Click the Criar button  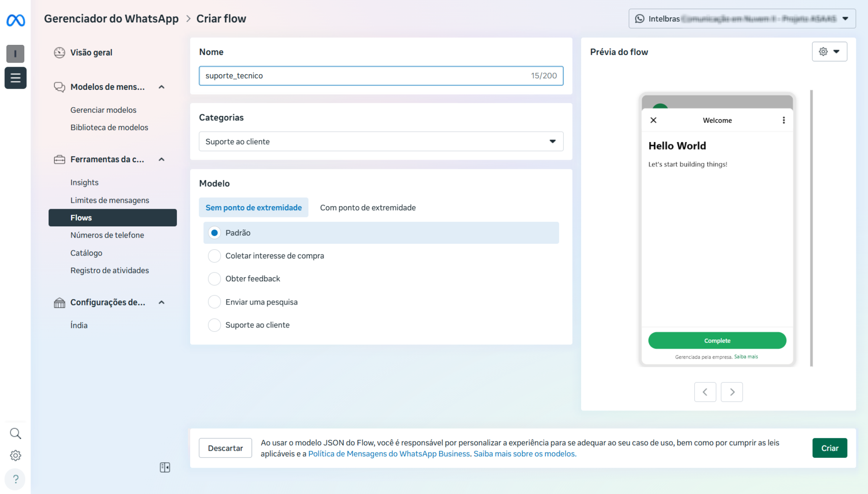829,448
